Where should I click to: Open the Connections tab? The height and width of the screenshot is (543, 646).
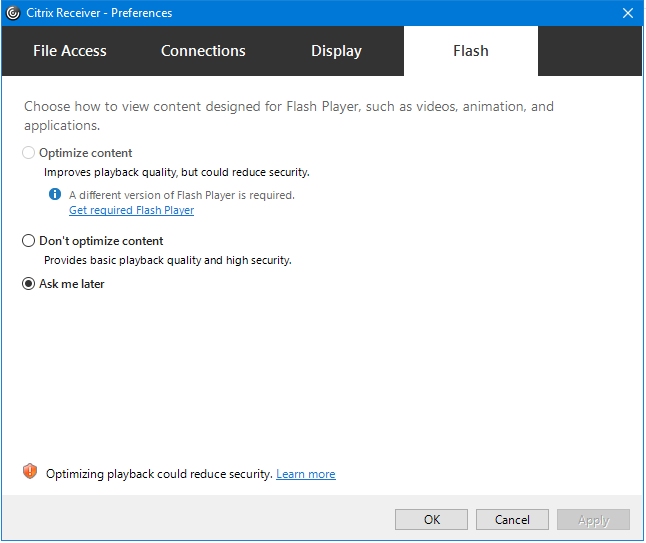(x=203, y=51)
